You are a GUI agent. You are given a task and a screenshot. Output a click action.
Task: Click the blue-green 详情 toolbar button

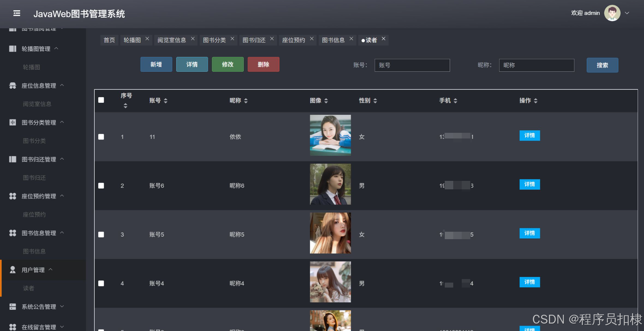point(192,64)
